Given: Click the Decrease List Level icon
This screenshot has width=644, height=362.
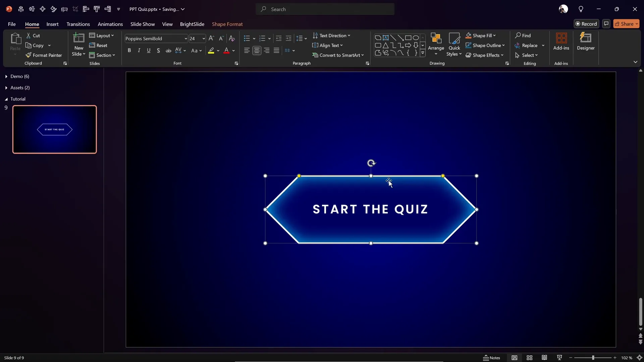Looking at the screenshot, I should point(278,38).
